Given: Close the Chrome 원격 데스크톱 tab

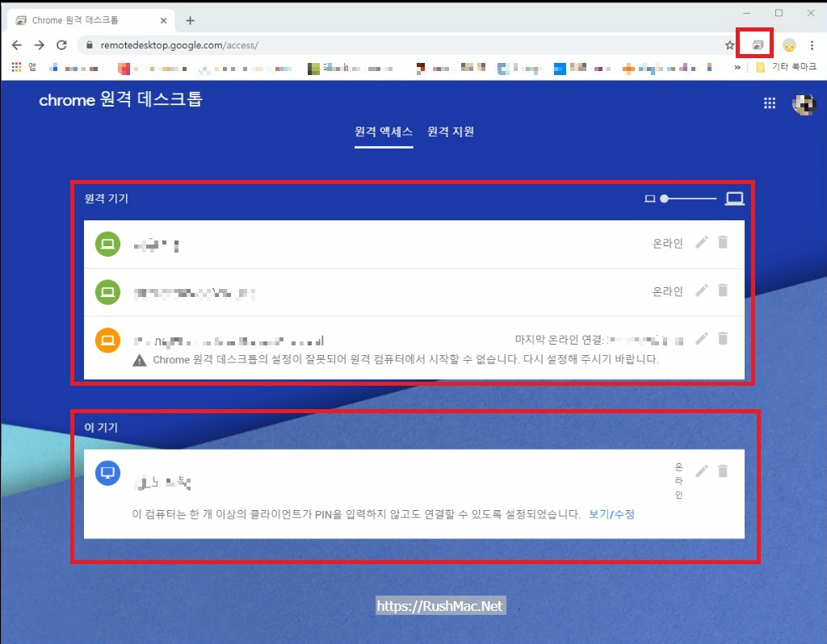Looking at the screenshot, I should click(163, 20).
